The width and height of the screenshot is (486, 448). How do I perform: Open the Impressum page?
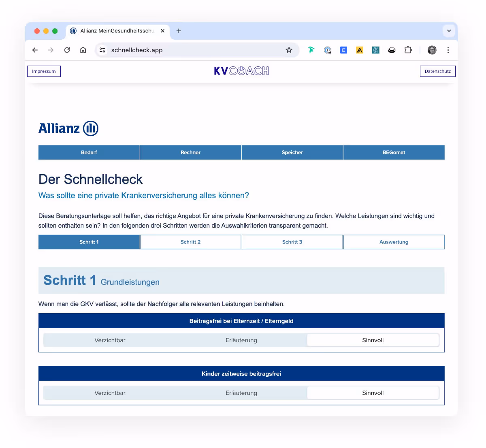43,71
